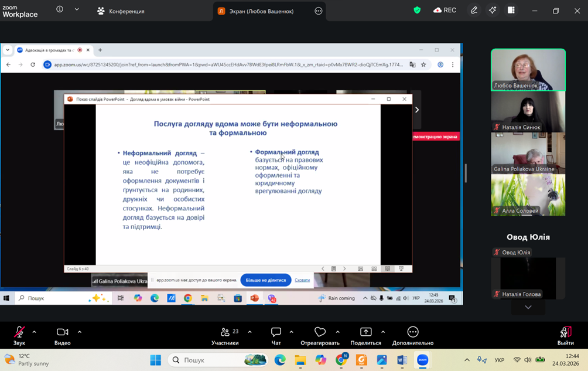Image resolution: width=588 pixels, height=371 pixels.
Task: Open the Чат chat panel
Action: 276,335
